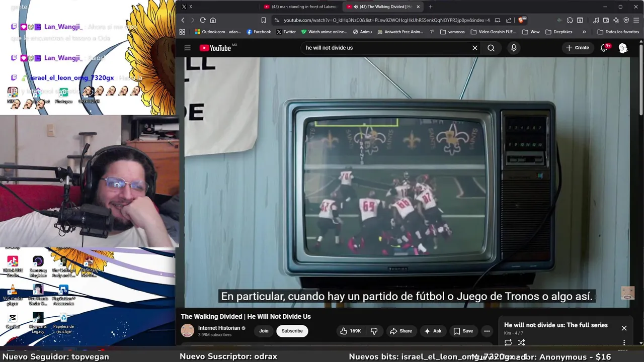Viewport: 644px width, 362px height.
Task: Run the search with the magnifier button
Action: point(491,48)
